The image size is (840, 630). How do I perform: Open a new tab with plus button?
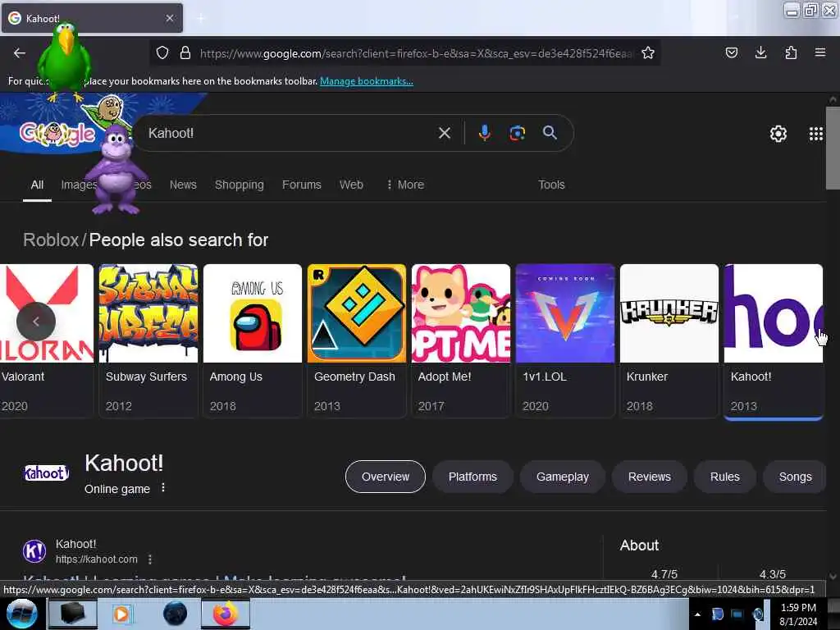200,18
